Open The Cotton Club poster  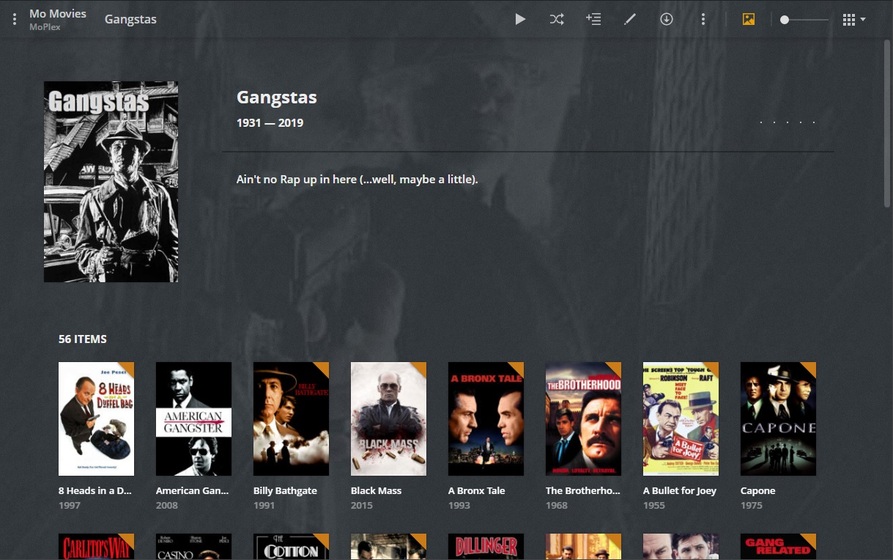pos(291,546)
